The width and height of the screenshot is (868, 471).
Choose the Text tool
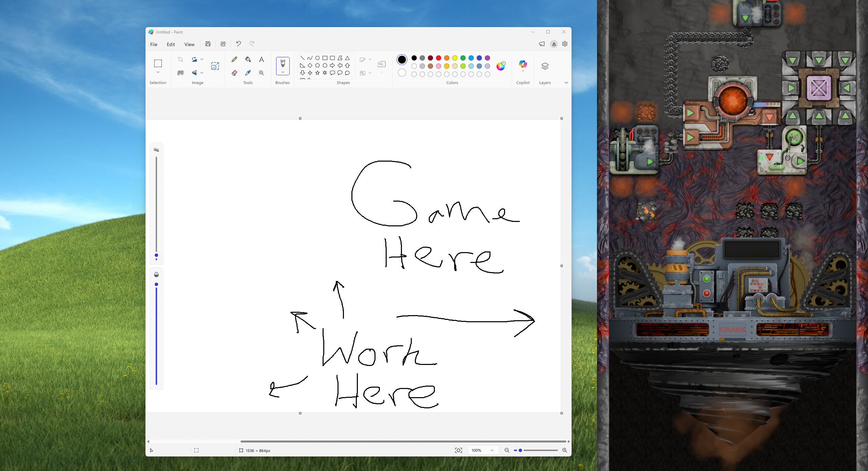[x=262, y=59]
